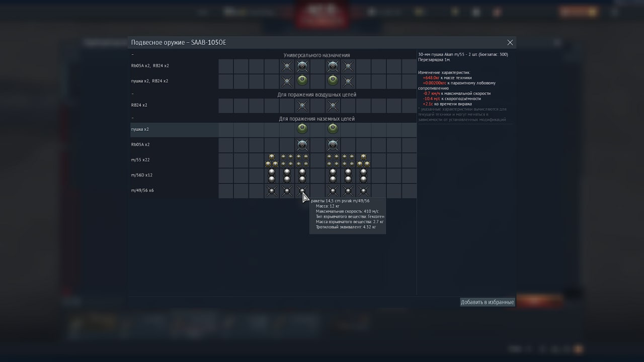
Task: Select the m/56D x12 rocket preset label
Action: coord(142,175)
